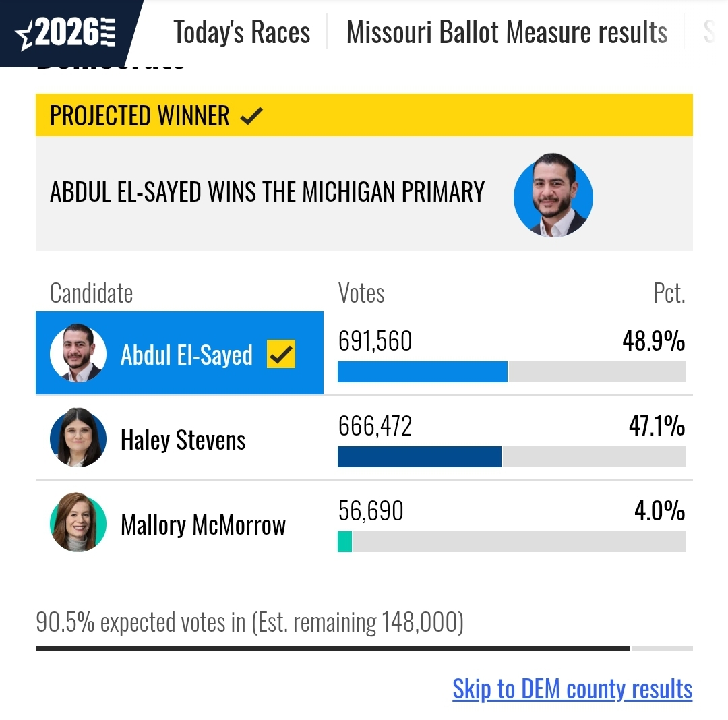Click McMorrow's teal vote share bar
The image size is (728, 720).
(x=345, y=542)
